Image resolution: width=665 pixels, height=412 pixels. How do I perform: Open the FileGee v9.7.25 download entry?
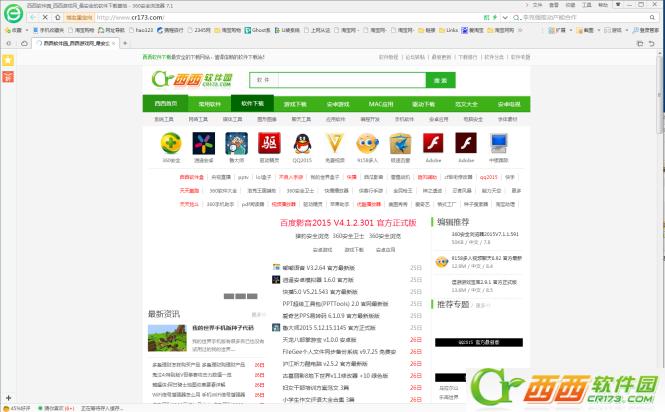[339, 352]
